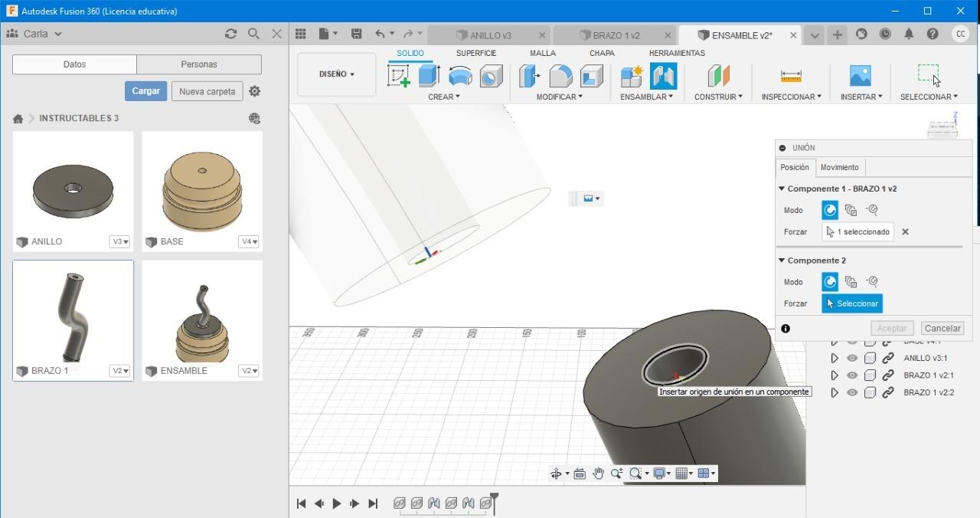Select the Extrude tool

(429, 76)
